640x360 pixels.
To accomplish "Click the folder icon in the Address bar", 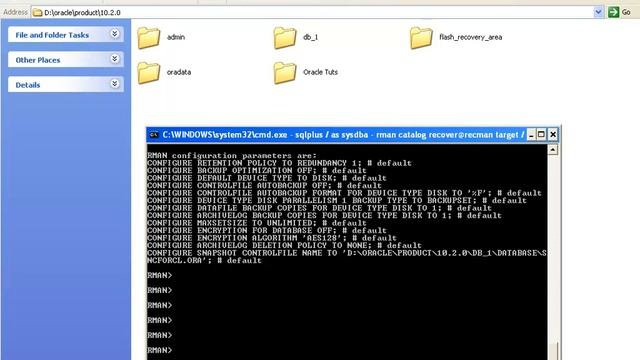I will tap(38, 13).
